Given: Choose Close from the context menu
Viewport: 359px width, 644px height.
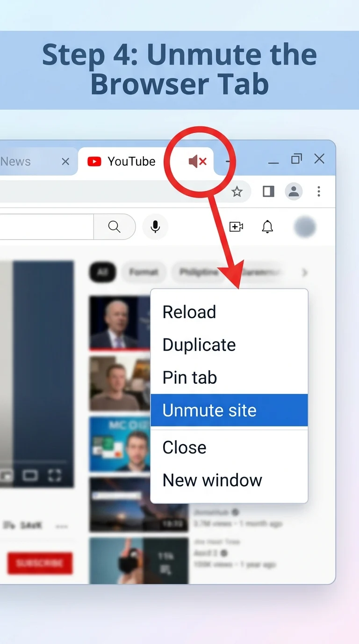Looking at the screenshot, I should tap(229, 447).
